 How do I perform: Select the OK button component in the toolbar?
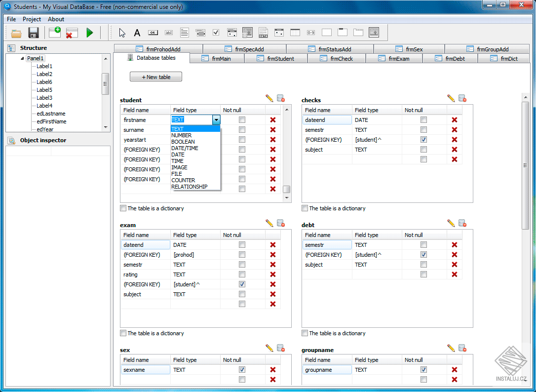pyautogui.click(x=153, y=32)
